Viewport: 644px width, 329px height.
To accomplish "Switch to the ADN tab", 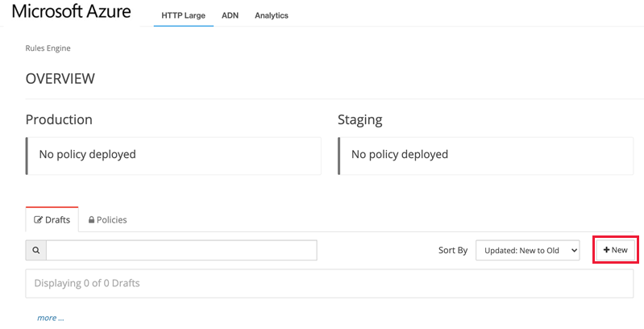I will pyautogui.click(x=230, y=15).
